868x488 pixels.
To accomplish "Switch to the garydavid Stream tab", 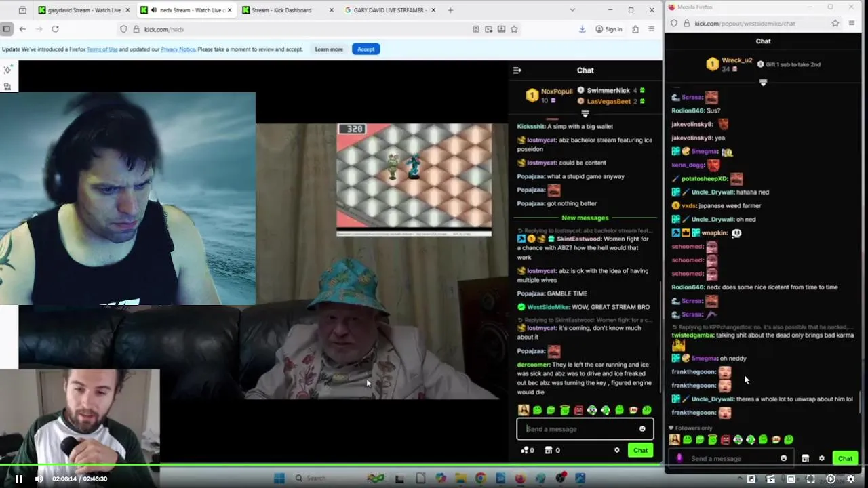I will pos(83,10).
